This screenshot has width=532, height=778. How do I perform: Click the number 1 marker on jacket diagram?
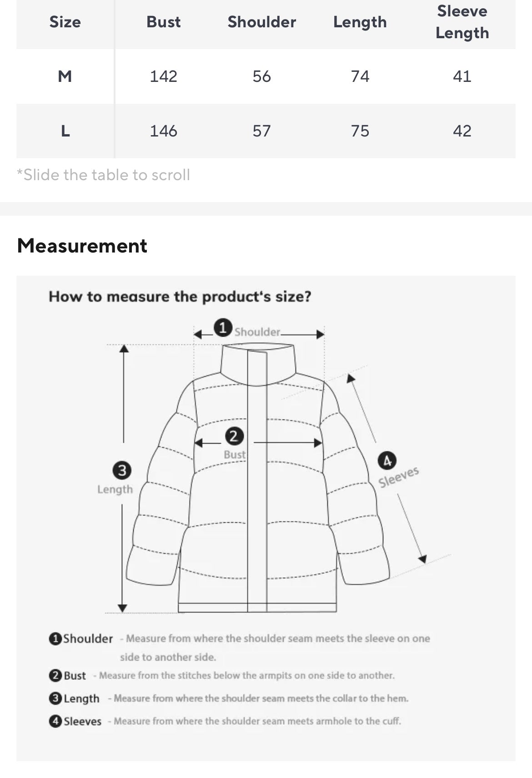[x=223, y=328]
